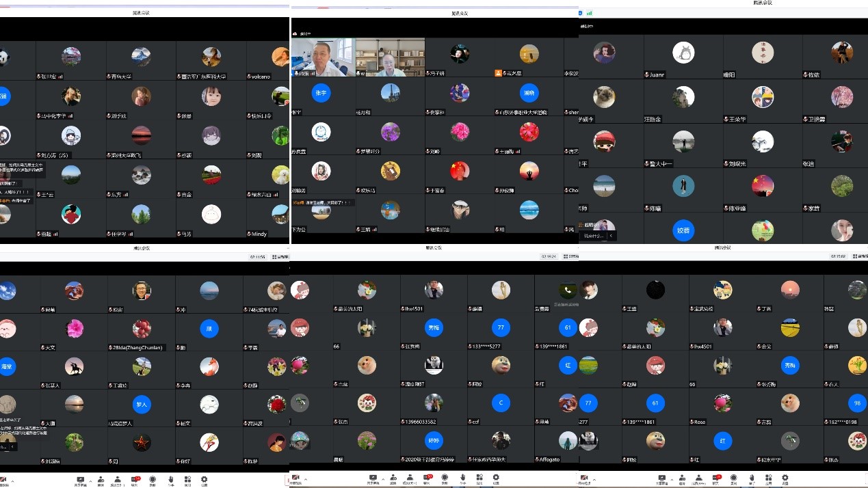Collapse the chat preview in top-right window

point(611,236)
